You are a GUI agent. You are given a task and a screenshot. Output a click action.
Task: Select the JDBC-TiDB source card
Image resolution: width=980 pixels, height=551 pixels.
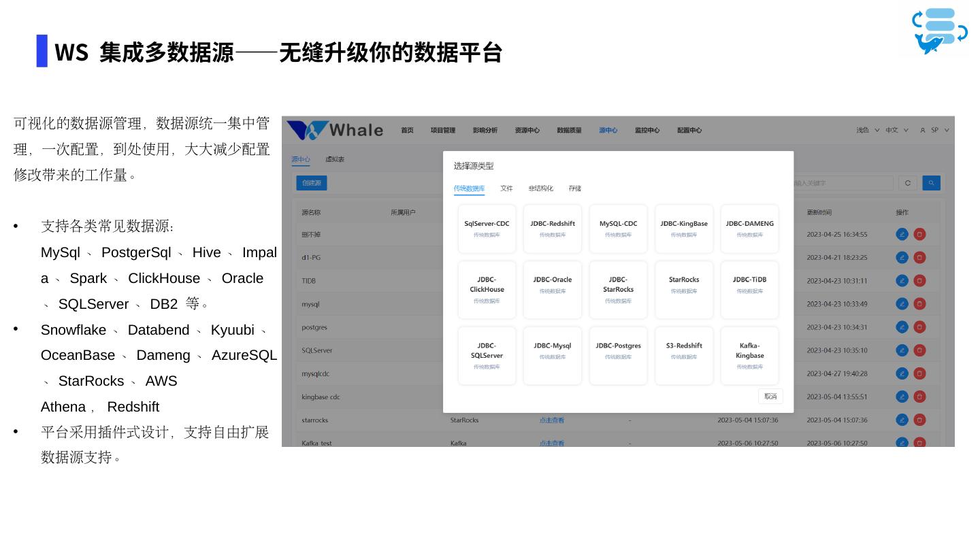(749, 290)
